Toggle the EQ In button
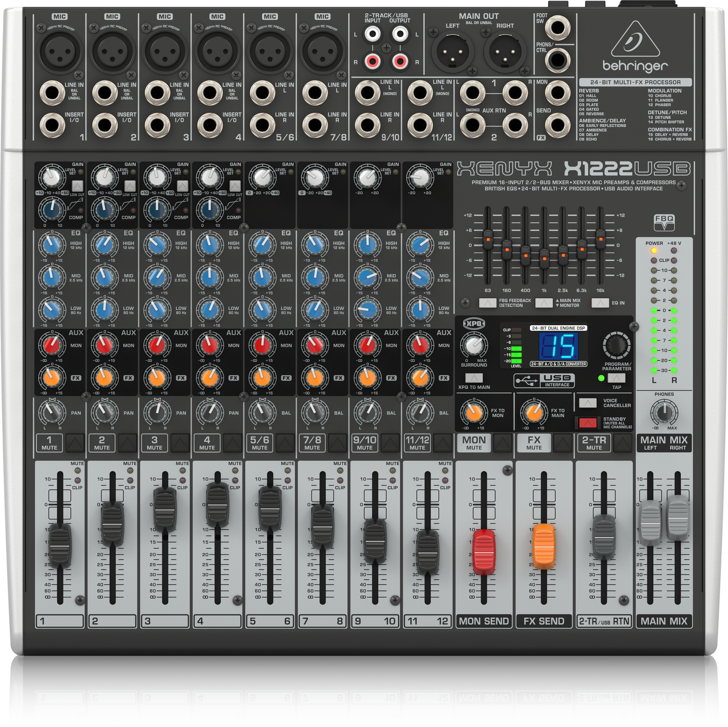Screen dimensions: 728x727 (600, 302)
